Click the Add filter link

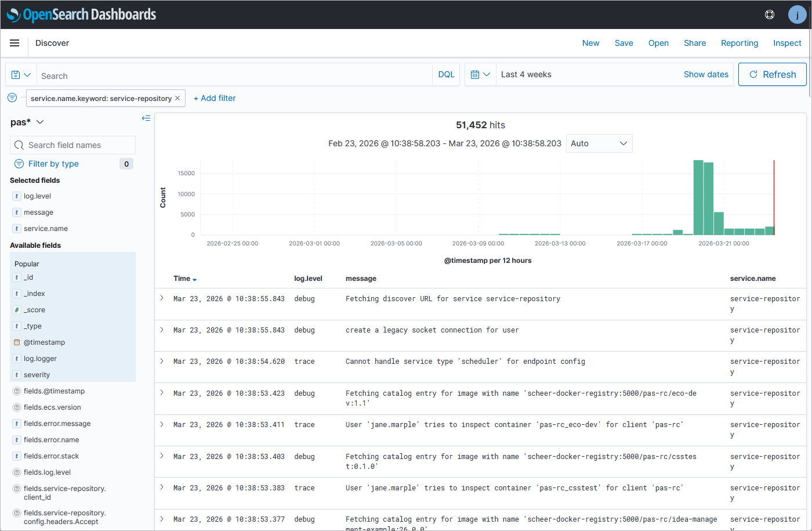pyautogui.click(x=215, y=98)
